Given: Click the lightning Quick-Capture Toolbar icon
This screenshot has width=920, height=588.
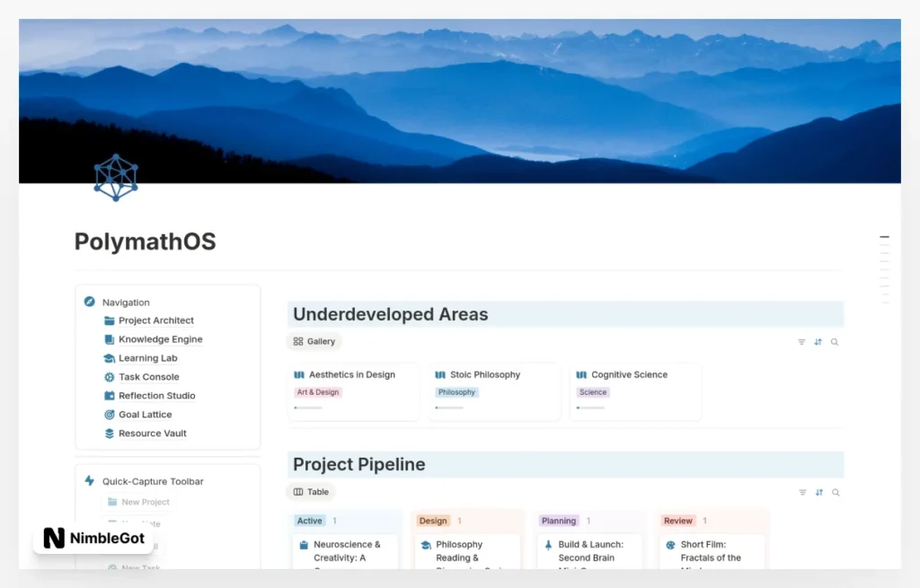Looking at the screenshot, I should point(89,481).
